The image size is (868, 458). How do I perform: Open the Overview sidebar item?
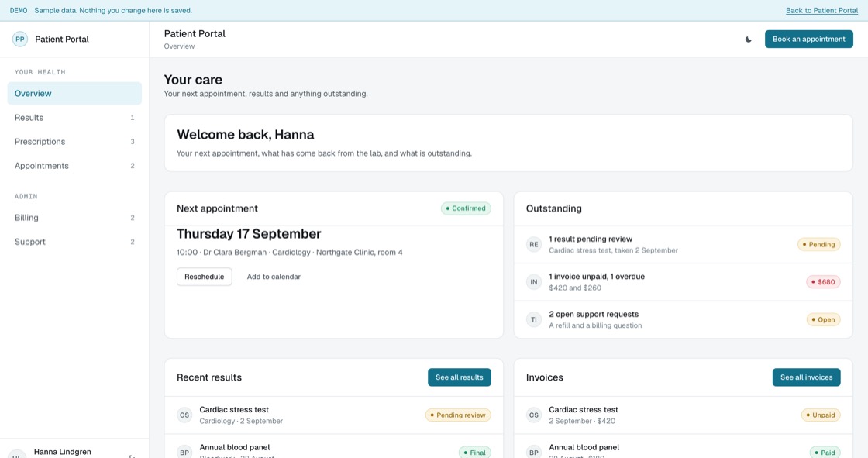pos(74,94)
